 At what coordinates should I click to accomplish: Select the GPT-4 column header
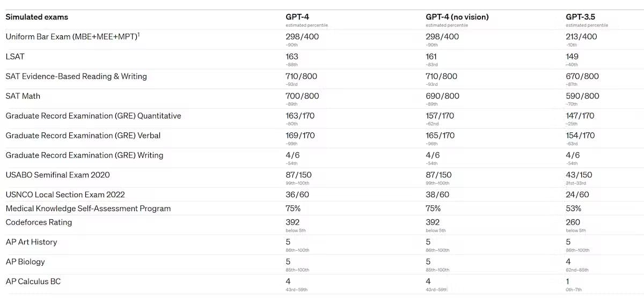(298, 17)
